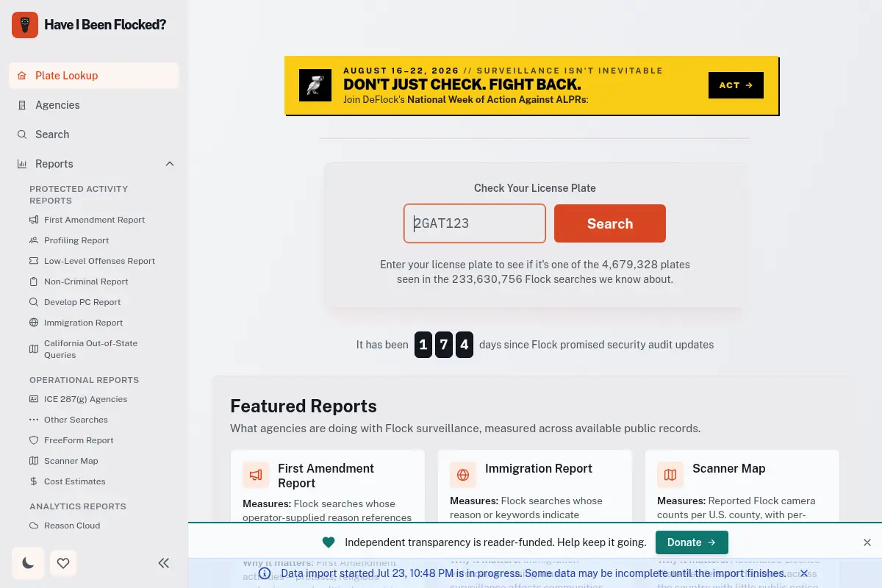Open Scanner Map in sidebar
Viewport: 882px width, 588px height.
(x=71, y=461)
